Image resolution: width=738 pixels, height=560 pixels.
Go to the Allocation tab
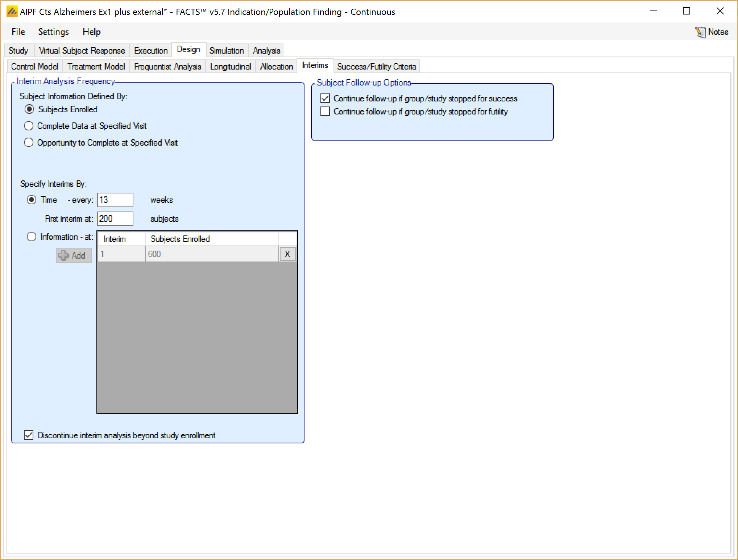coord(276,67)
